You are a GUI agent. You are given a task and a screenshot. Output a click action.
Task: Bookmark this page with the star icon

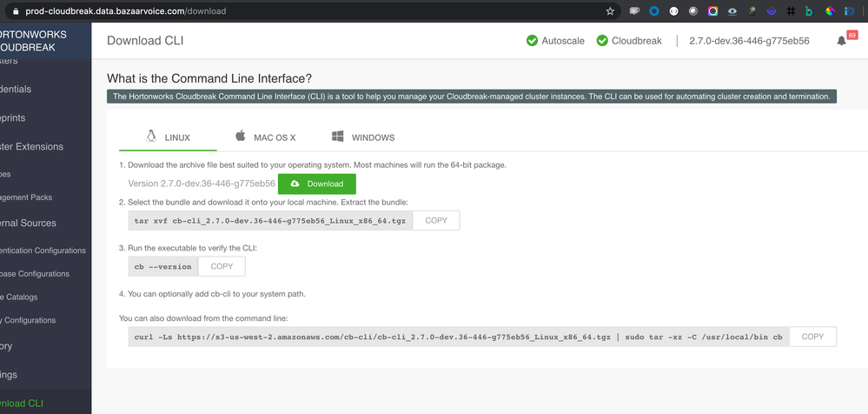tap(610, 11)
